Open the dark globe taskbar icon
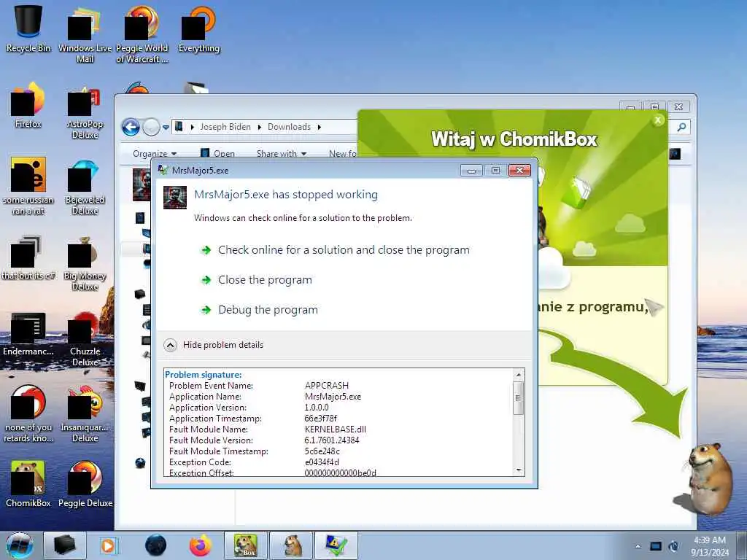The height and width of the screenshot is (560, 747). point(156,545)
